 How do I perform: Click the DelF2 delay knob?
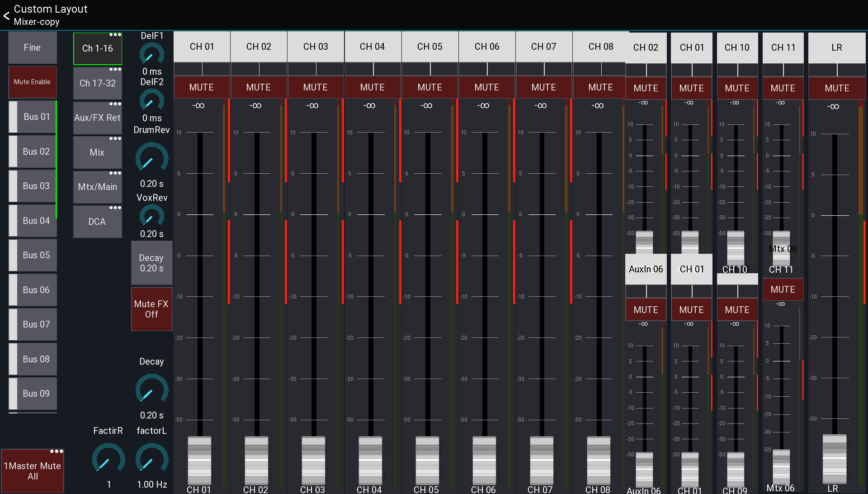(x=152, y=100)
